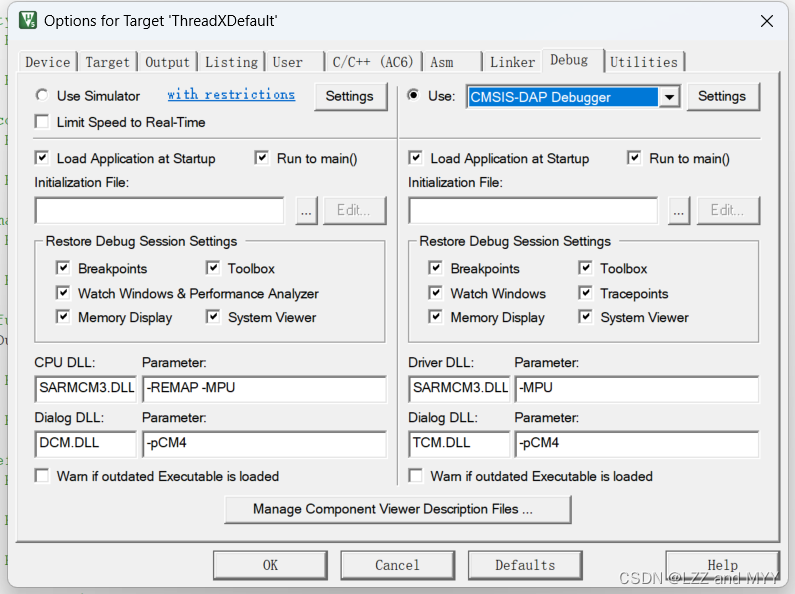
Task: Toggle debugger Run to main() checkbox
Action: coord(634,158)
